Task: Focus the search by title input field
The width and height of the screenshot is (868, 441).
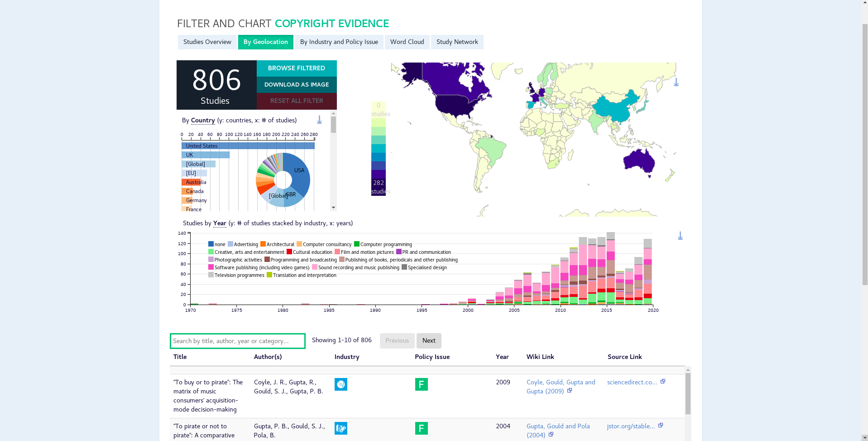Action: pos(237,341)
